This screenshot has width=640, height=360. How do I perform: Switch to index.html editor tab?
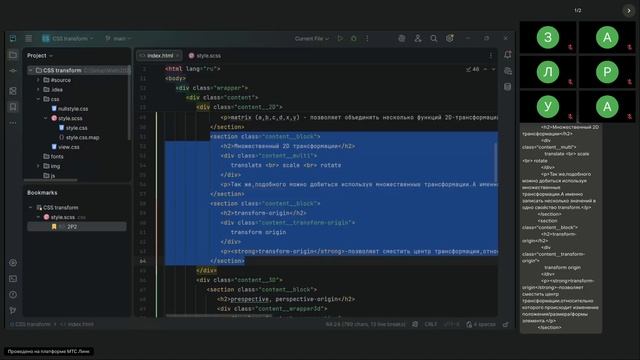click(160, 56)
